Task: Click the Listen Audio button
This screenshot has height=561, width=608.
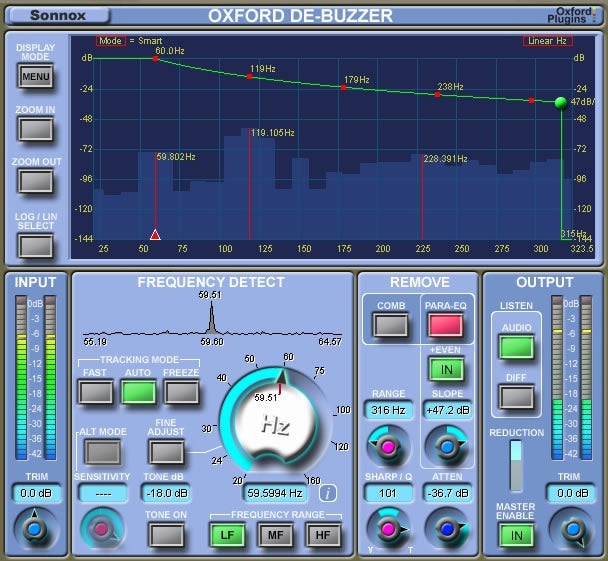Action: pyautogui.click(x=517, y=348)
